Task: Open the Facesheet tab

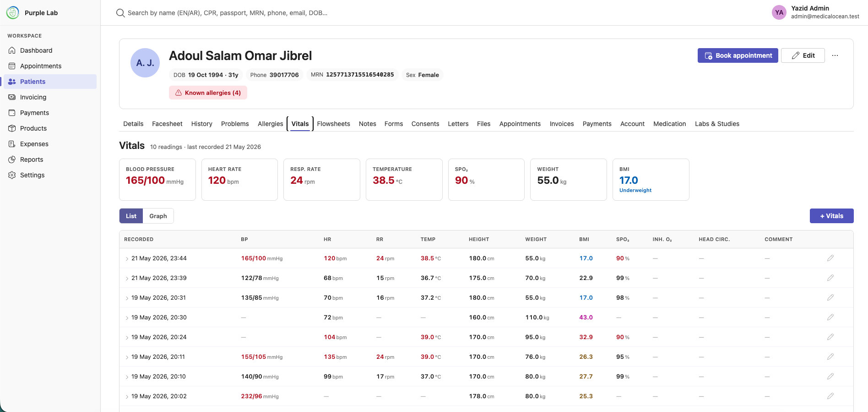Action: click(x=167, y=124)
